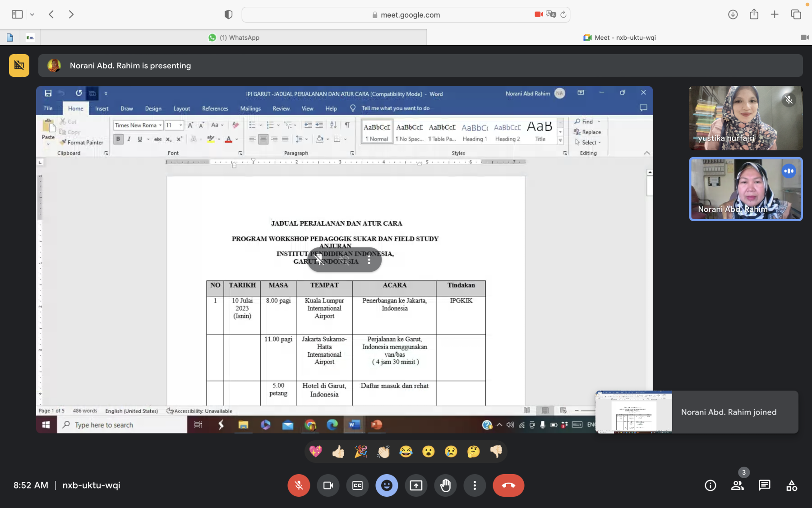Send thumbs up reaction

[338, 451]
